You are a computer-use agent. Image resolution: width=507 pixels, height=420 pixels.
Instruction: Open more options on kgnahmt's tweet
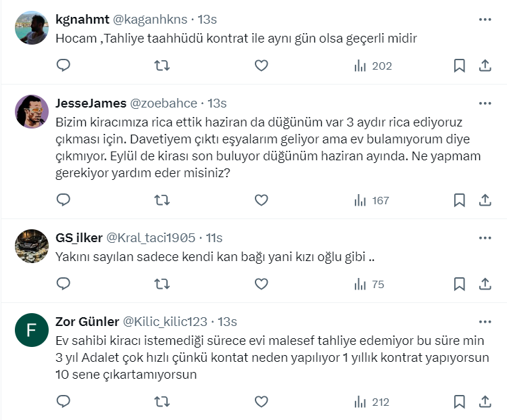tap(485, 20)
